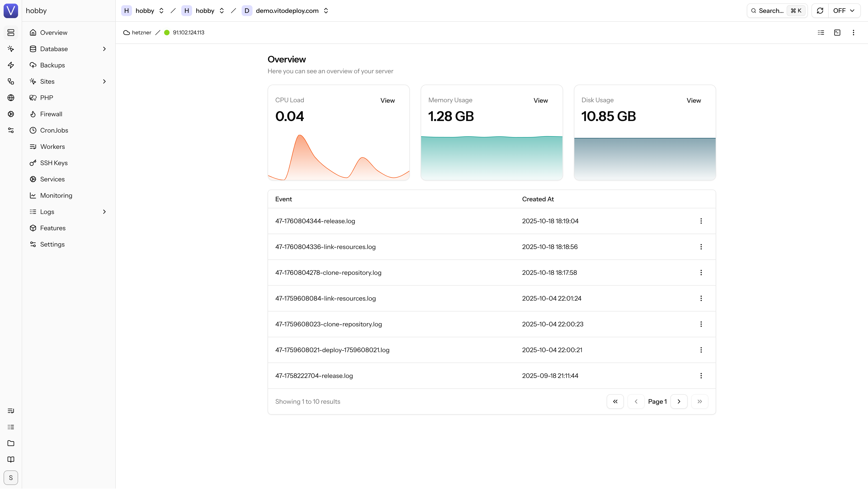Open the book documentation icon
Image resolution: width=868 pixels, height=489 pixels.
click(11, 459)
